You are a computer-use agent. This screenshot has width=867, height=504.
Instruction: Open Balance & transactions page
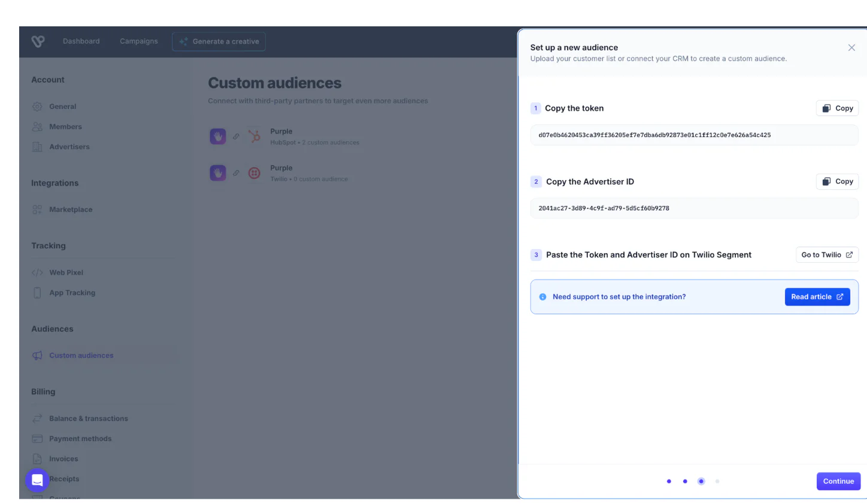89,418
